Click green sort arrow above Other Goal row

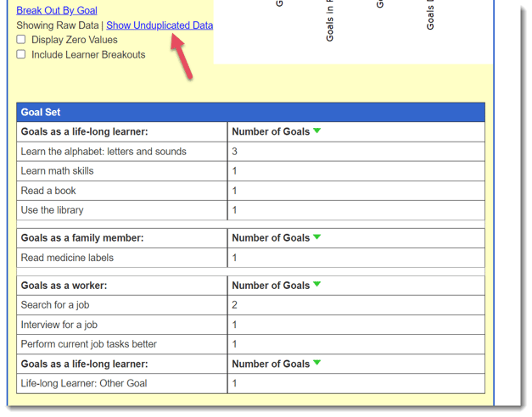316,364
